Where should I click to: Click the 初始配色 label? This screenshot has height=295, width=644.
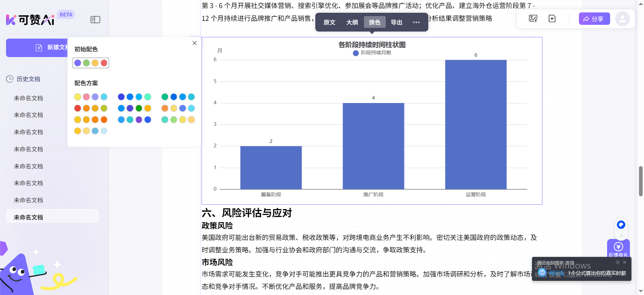tap(86, 49)
